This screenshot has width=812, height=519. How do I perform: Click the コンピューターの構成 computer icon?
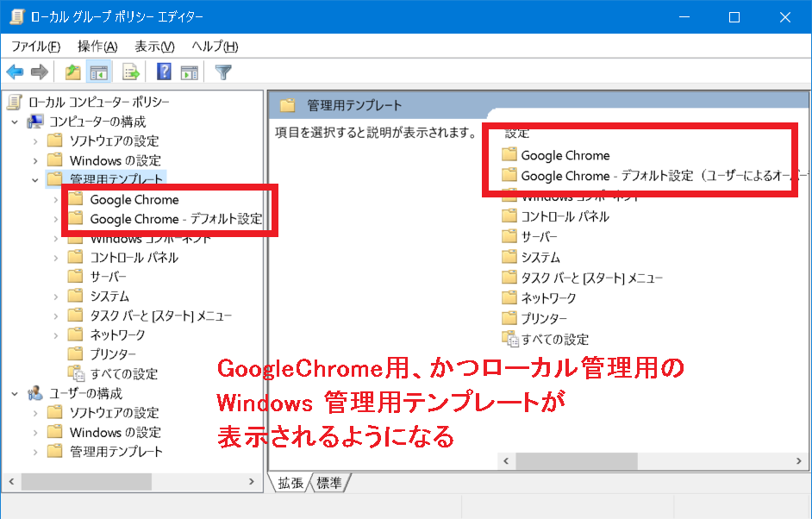coord(35,122)
